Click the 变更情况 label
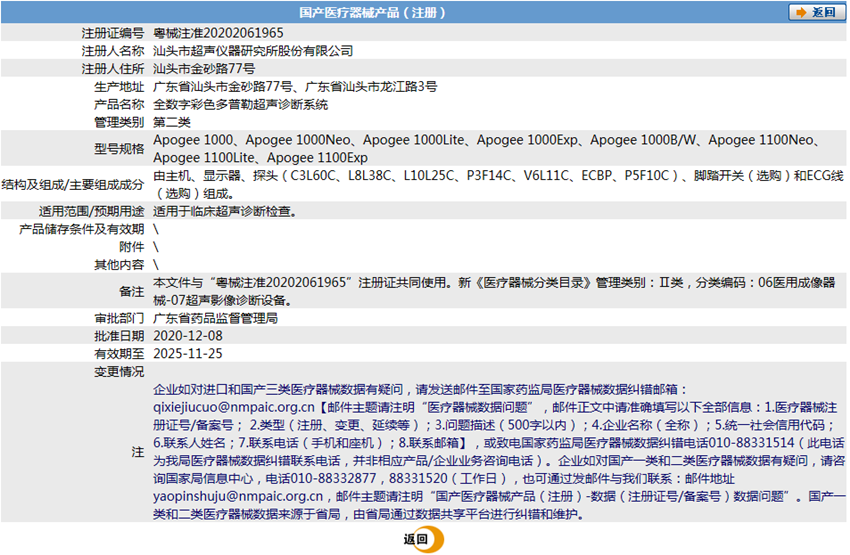850x555 pixels. pos(119,372)
